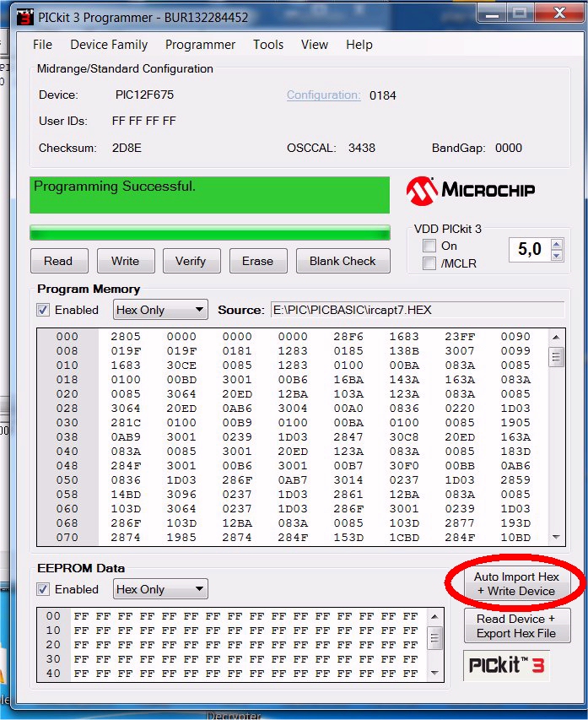Click the green progress bar
This screenshot has width=588, height=720.
210,233
